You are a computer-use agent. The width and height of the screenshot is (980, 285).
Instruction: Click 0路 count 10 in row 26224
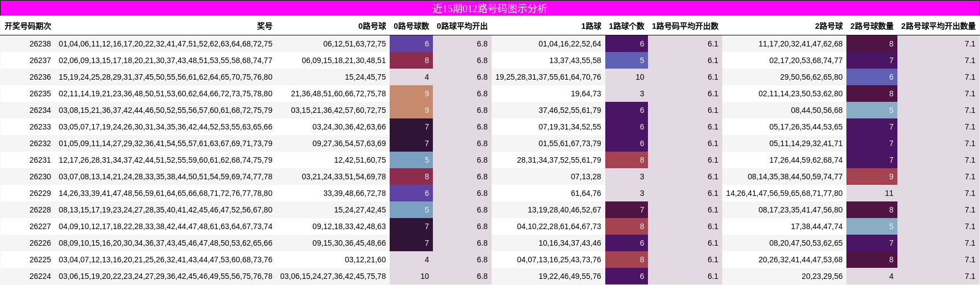[x=411, y=276]
